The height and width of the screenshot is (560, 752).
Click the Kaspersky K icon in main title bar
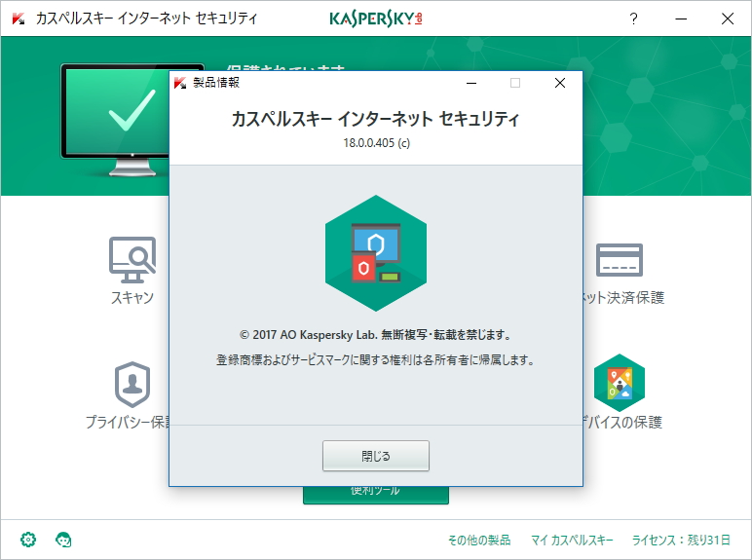[x=19, y=19]
